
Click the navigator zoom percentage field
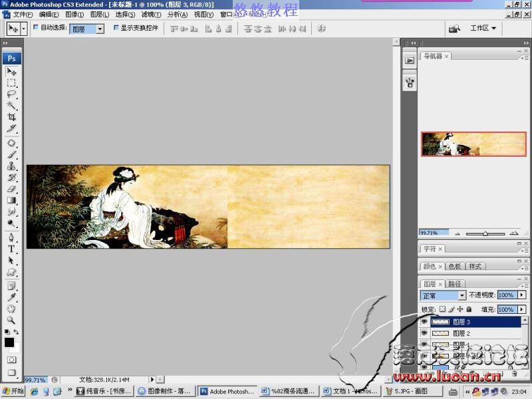(434, 233)
